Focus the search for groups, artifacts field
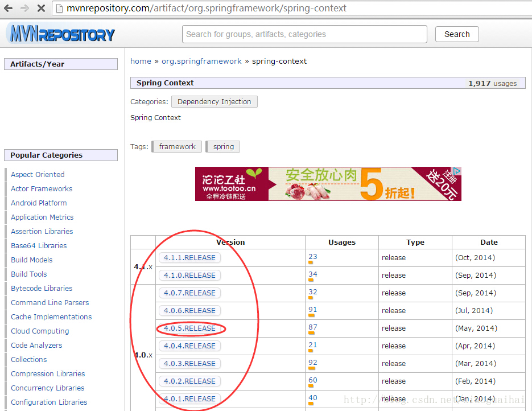The width and height of the screenshot is (532, 411). pos(304,34)
